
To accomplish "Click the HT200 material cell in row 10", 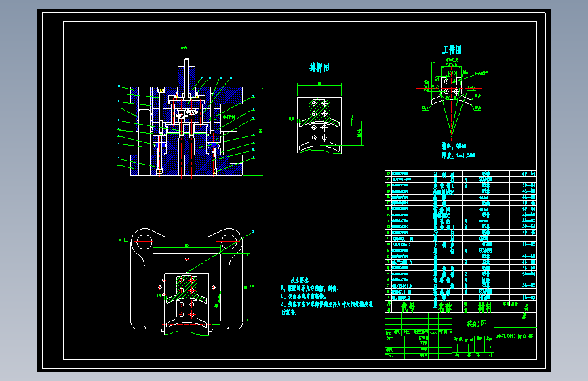I will [485, 245].
